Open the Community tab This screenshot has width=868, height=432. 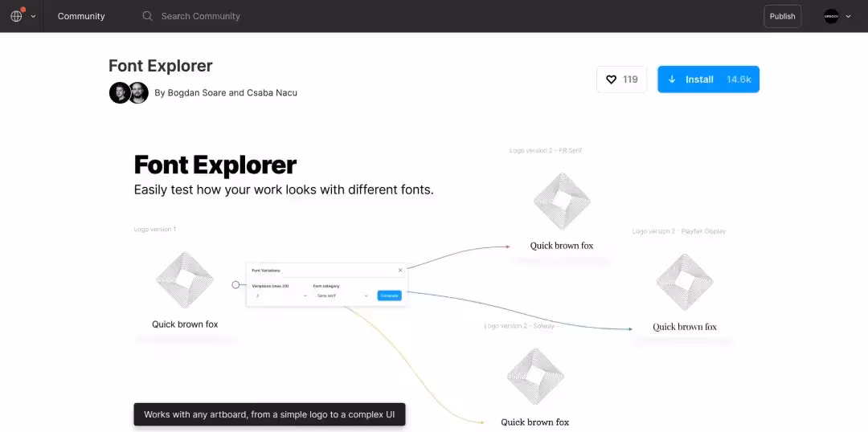click(x=81, y=16)
